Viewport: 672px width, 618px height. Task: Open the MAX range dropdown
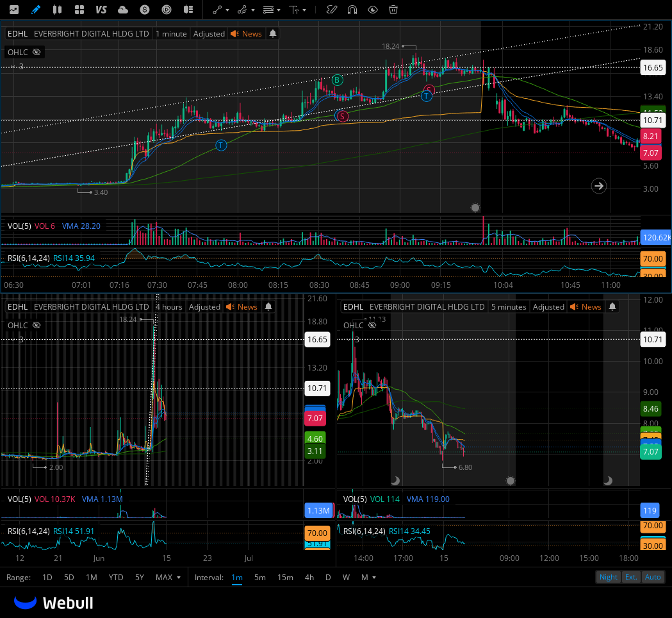click(168, 577)
